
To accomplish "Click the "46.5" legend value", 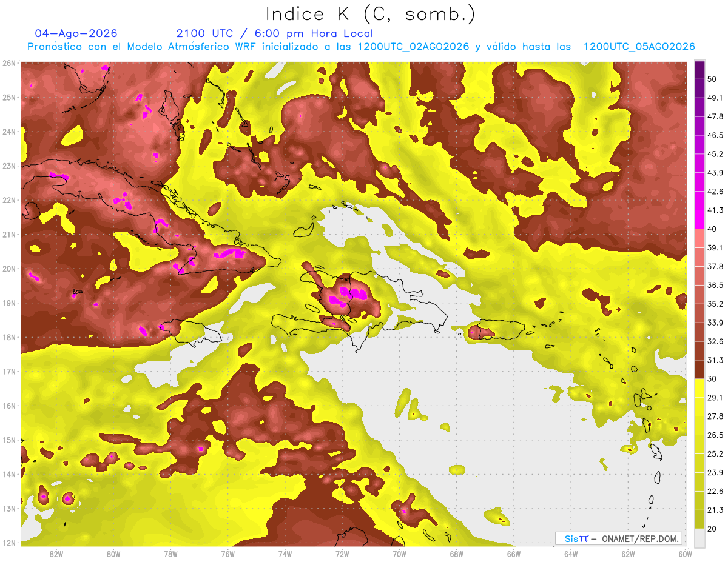I will (x=715, y=135).
